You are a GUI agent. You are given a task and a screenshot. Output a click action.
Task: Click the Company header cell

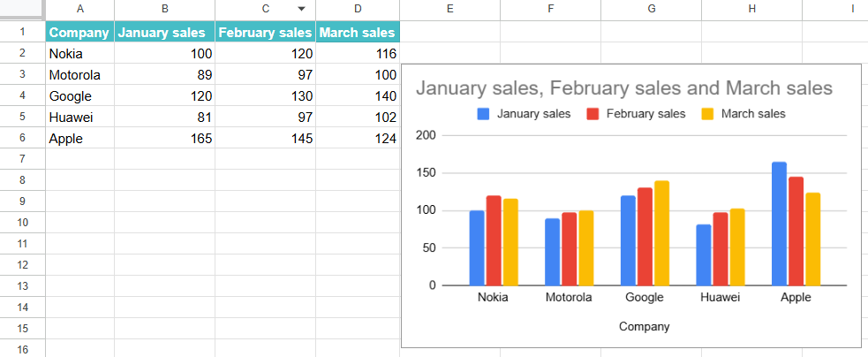tap(80, 32)
